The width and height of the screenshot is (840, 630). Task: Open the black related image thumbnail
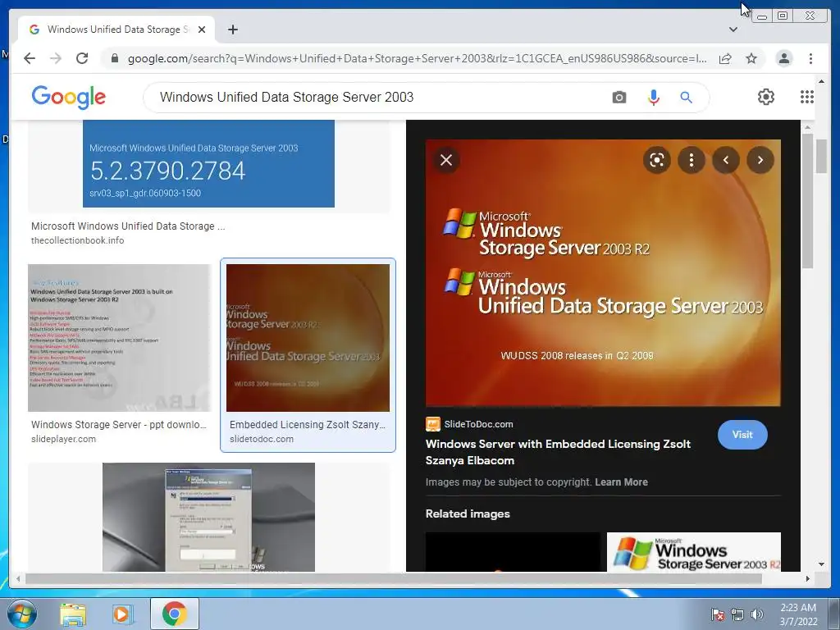[513, 552]
